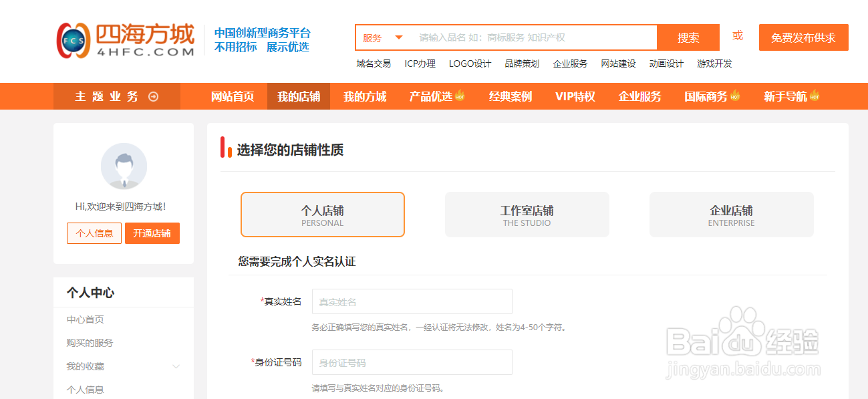Click the LOGO设计 quick link

tap(470, 63)
